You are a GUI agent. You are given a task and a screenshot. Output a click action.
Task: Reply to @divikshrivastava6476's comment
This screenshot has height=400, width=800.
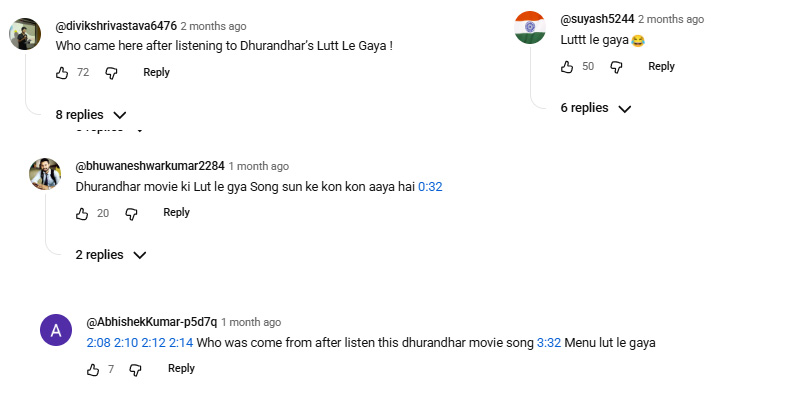pos(156,72)
